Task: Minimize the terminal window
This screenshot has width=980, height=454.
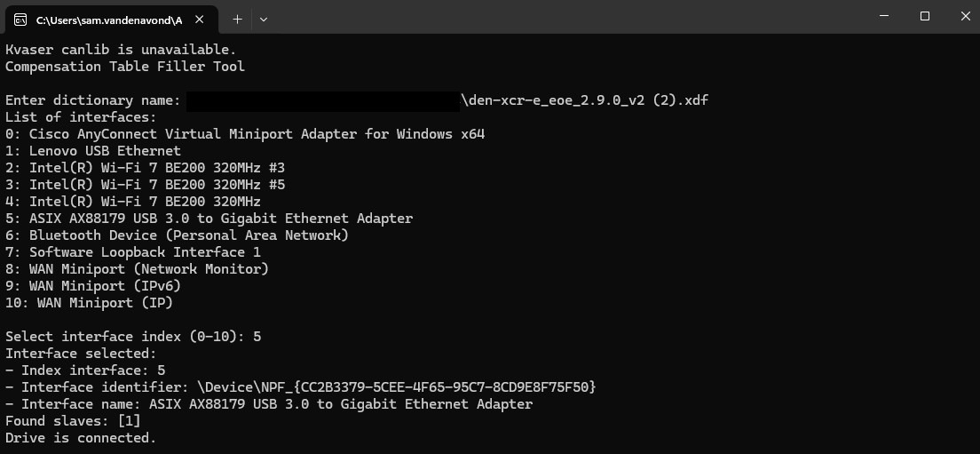Action: (x=883, y=16)
